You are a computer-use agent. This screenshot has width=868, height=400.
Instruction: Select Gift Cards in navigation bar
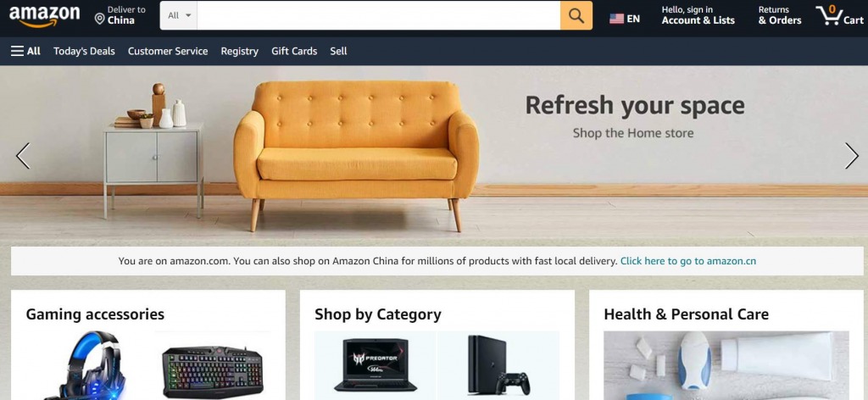294,51
